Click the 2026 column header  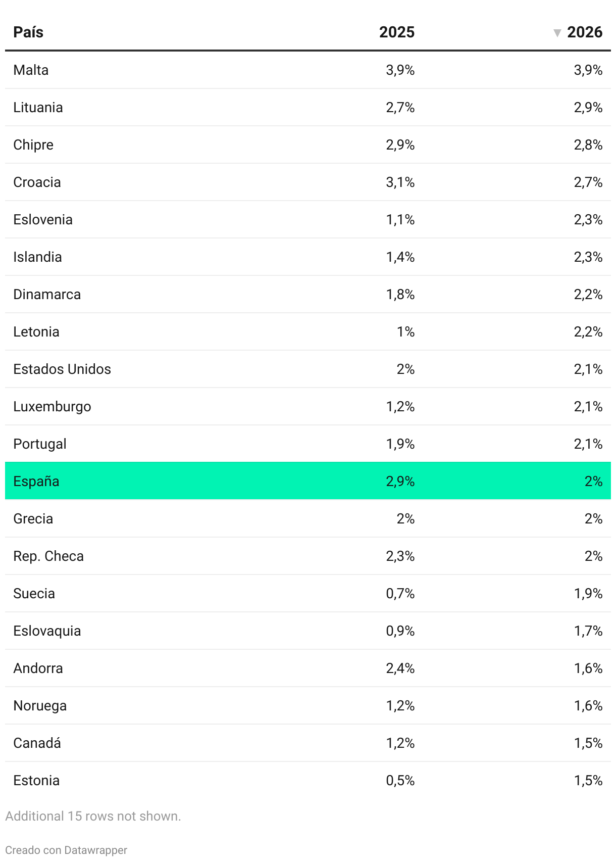585,32
